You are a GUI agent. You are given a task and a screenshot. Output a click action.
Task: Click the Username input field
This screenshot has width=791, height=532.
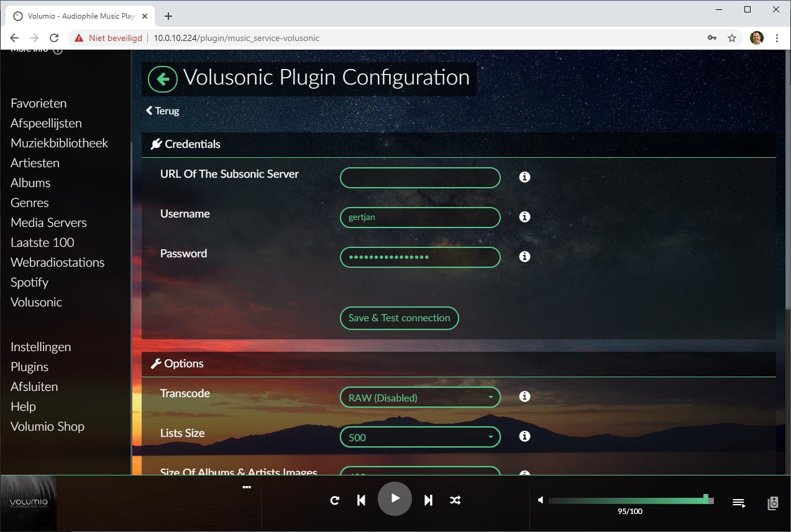pyautogui.click(x=420, y=218)
